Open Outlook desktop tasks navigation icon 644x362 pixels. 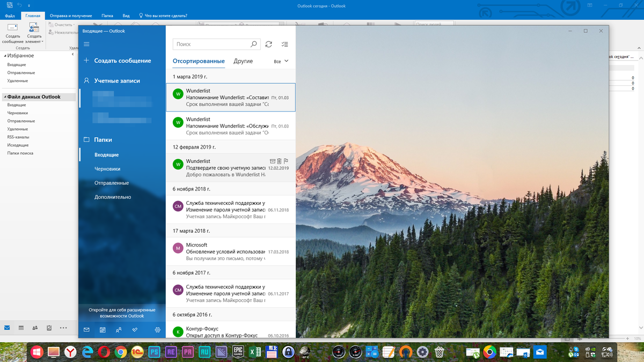49,327
